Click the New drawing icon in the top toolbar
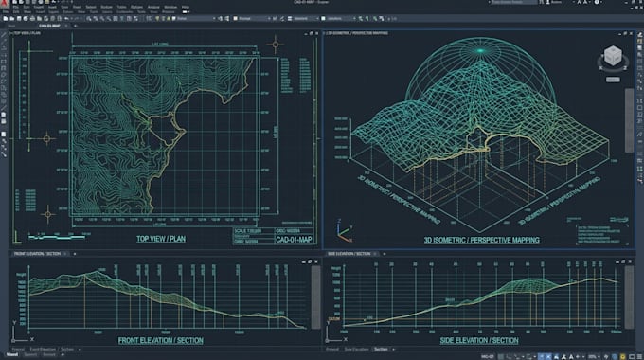The image size is (644, 360). (x=6, y=19)
